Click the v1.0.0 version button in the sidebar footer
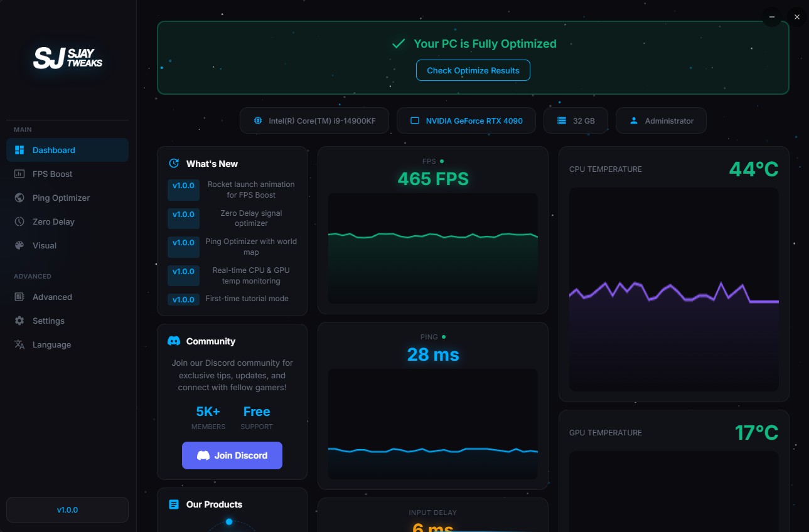 click(67, 510)
